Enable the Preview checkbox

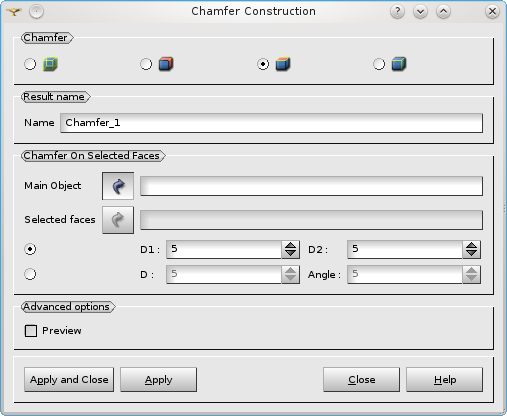31,331
